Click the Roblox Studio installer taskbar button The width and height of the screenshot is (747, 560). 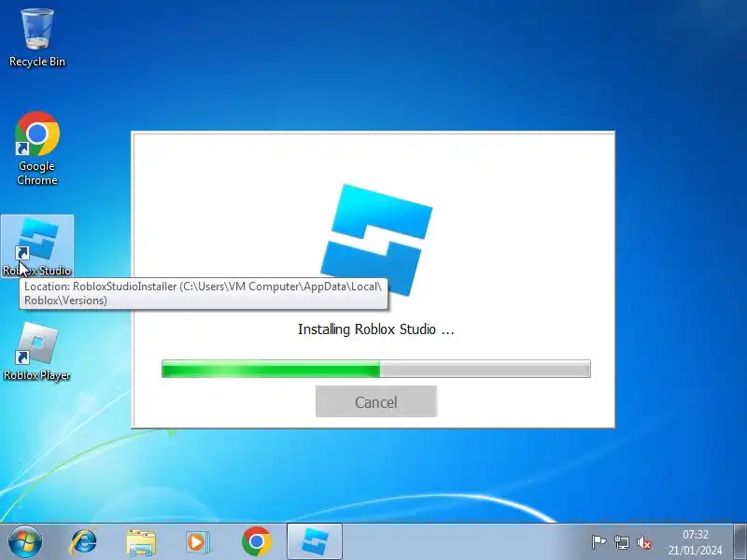click(315, 541)
